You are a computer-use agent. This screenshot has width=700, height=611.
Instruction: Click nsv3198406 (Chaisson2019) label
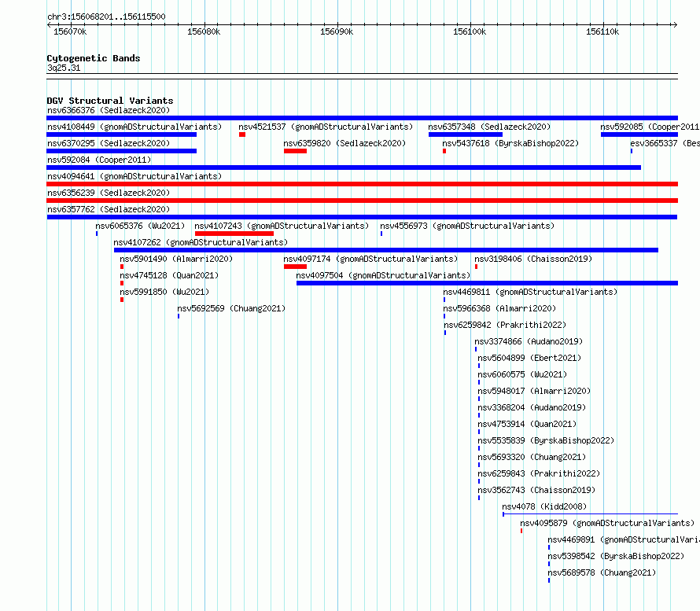point(533,259)
